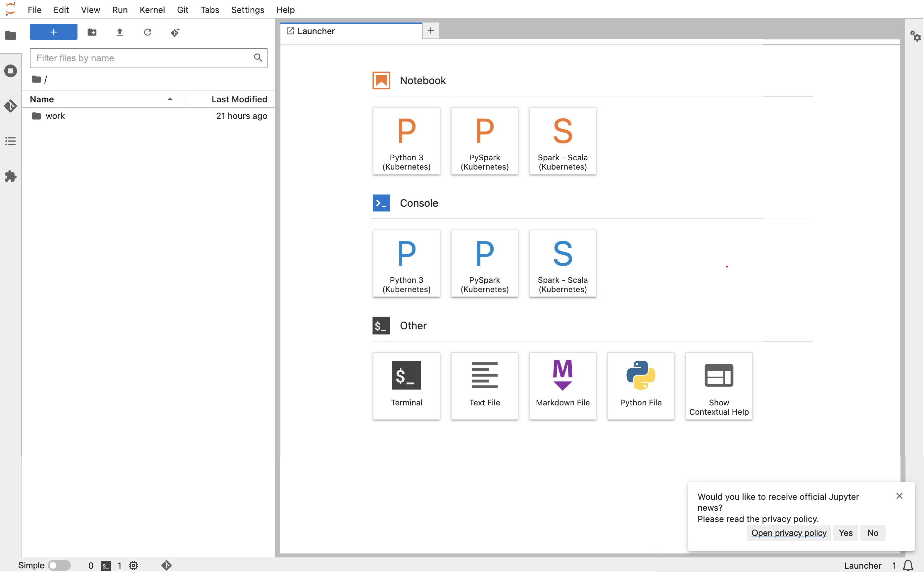The image size is (924, 572).
Task: Open the File menu
Action: tap(34, 10)
